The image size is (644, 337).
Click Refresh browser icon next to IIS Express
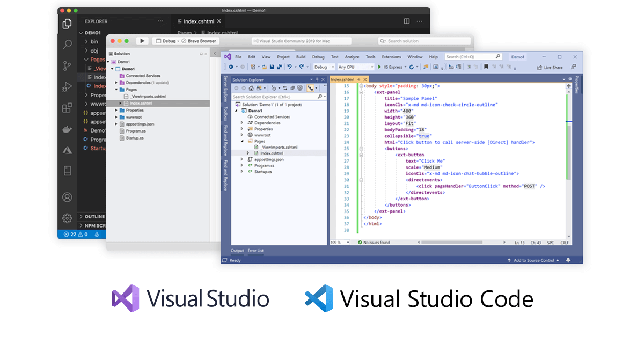click(412, 67)
